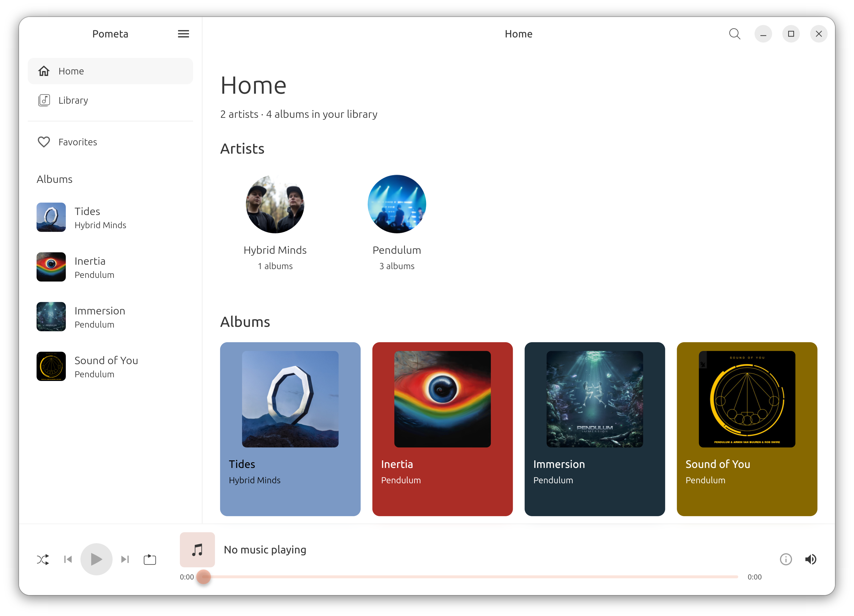Screen dimensions: 854x616
Task: Open the Pendulum artist avatar
Action: click(x=397, y=204)
